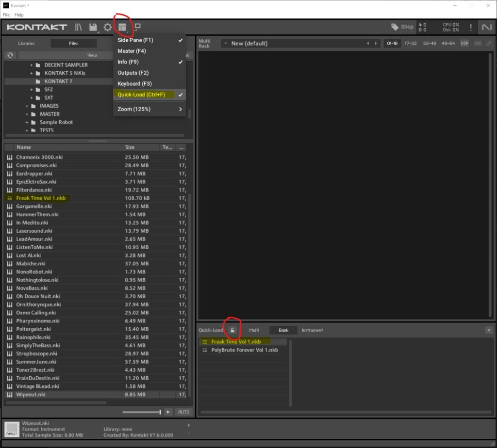Click the Quick-Load lock icon
This screenshot has width=497, height=448.
[233, 330]
